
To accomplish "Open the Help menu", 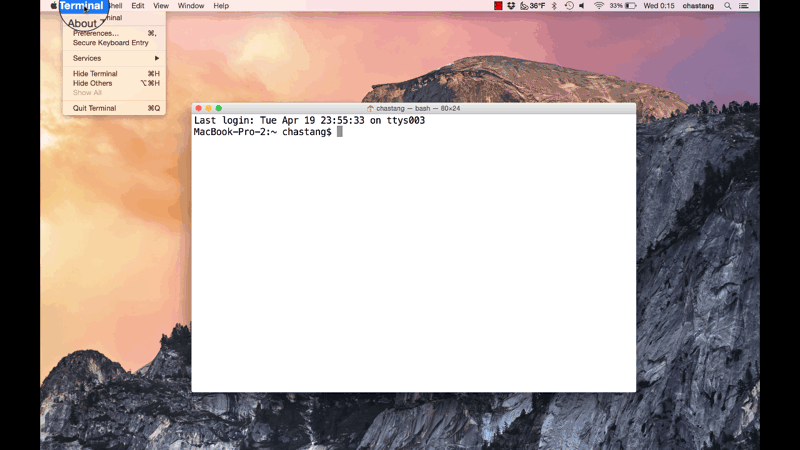I will [x=221, y=6].
